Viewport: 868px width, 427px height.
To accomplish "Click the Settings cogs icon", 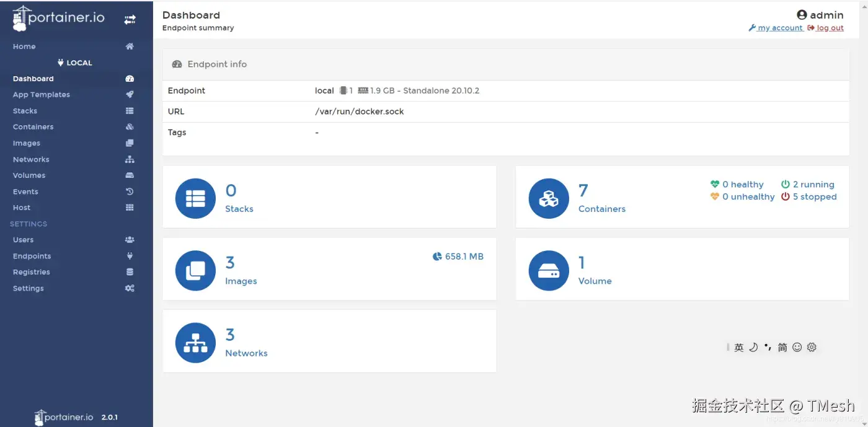I will point(130,288).
